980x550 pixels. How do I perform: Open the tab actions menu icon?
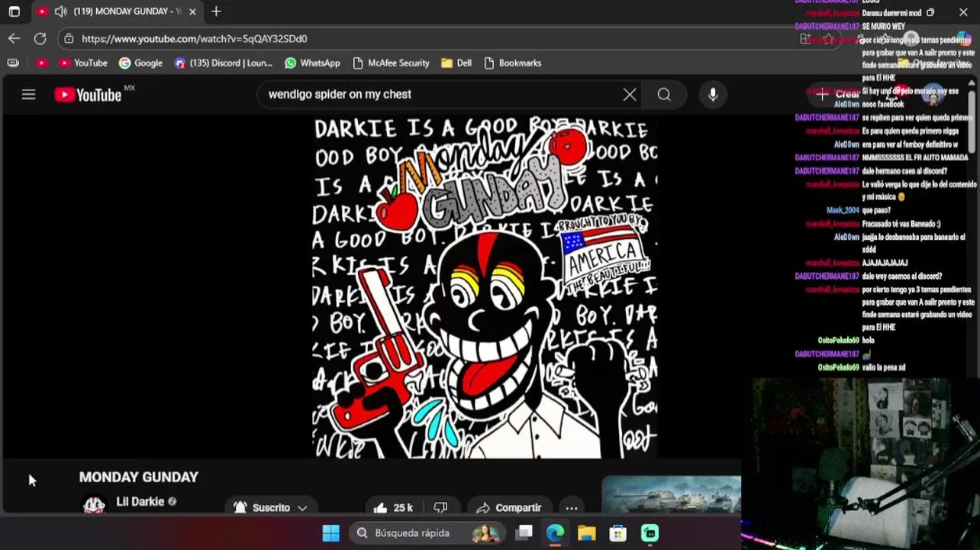(x=14, y=11)
